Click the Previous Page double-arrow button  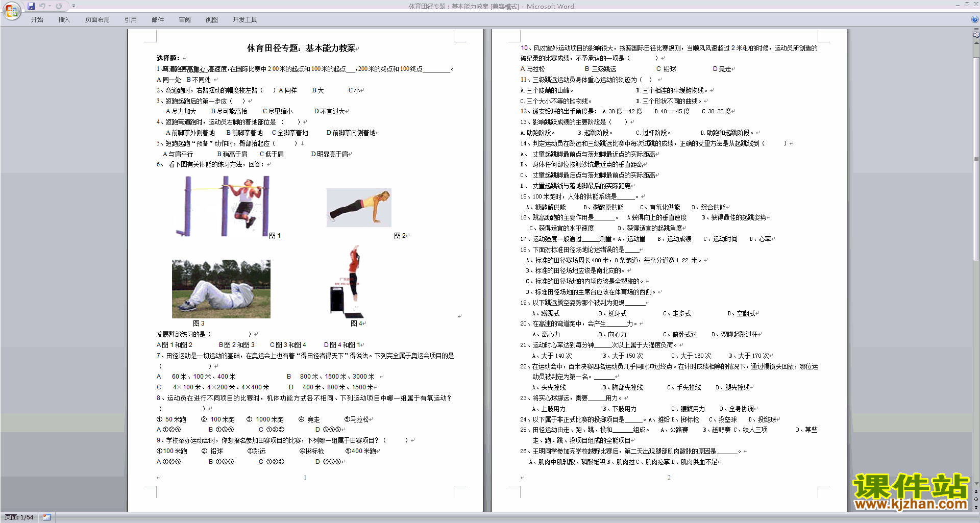point(976,491)
